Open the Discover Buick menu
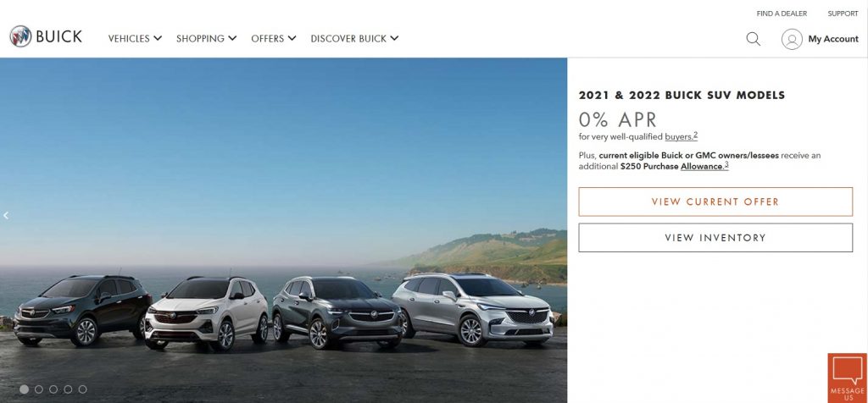The image size is (868, 403). pyautogui.click(x=354, y=39)
